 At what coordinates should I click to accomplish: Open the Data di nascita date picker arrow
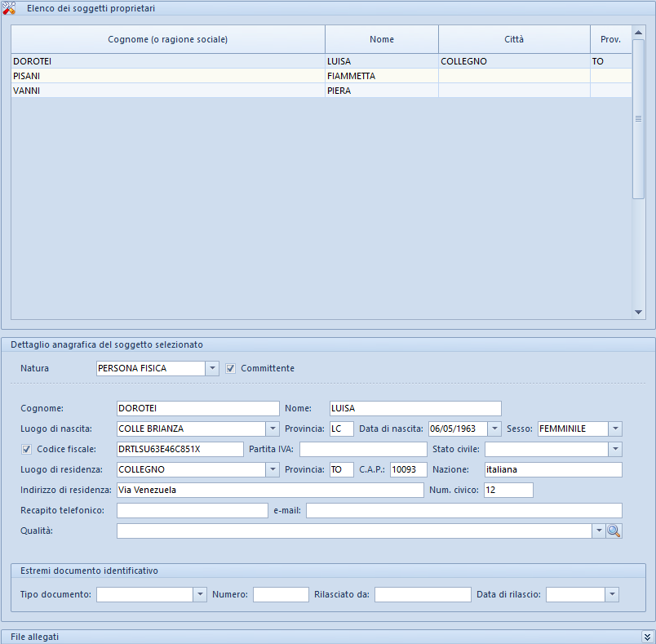click(494, 429)
